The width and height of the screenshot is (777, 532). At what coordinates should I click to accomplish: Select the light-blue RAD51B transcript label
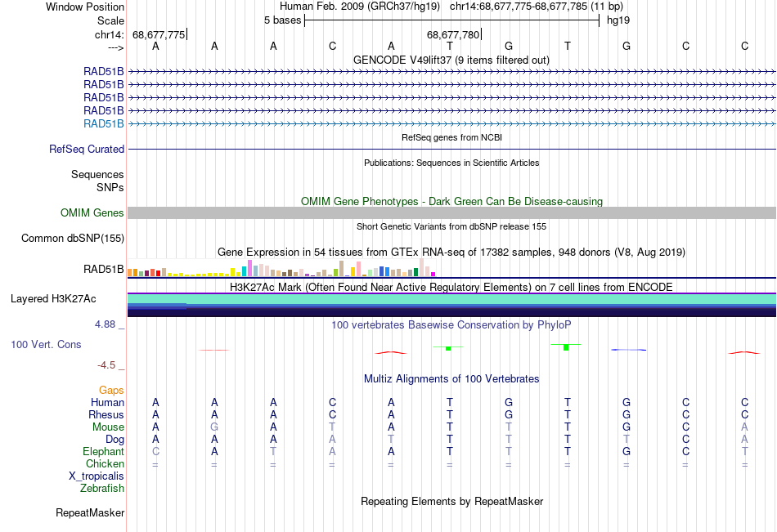click(104, 124)
